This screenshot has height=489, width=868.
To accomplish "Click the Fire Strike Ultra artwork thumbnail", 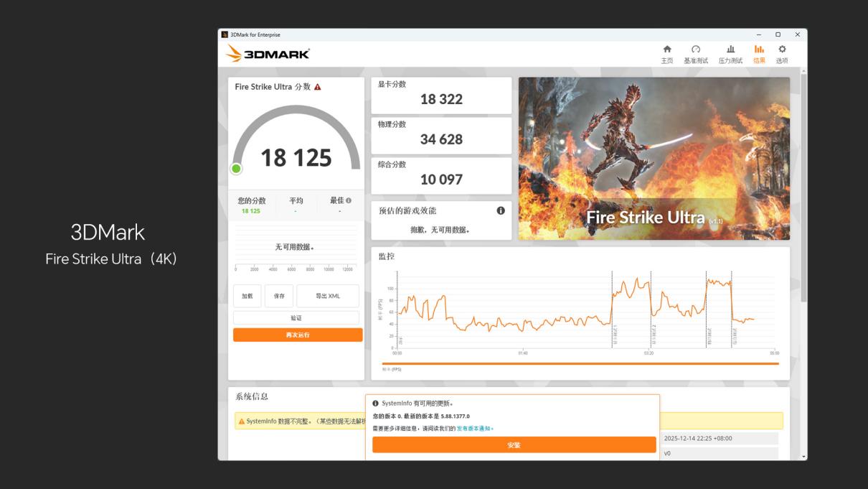I will pyautogui.click(x=654, y=159).
